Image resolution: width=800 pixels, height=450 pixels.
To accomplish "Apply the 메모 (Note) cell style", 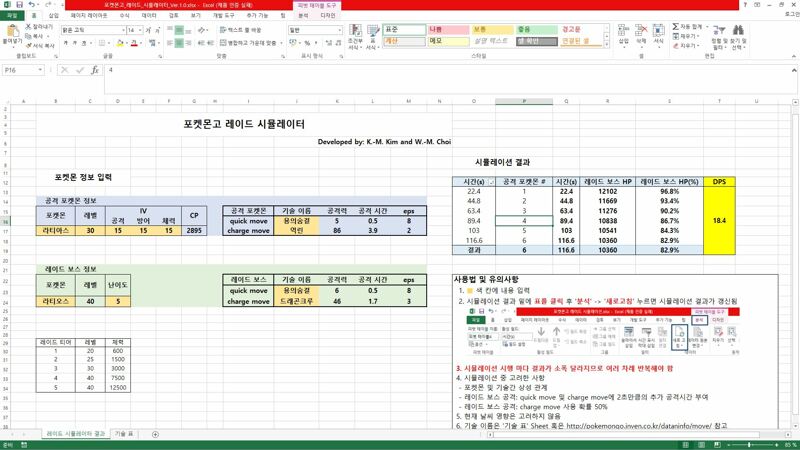I will click(448, 41).
